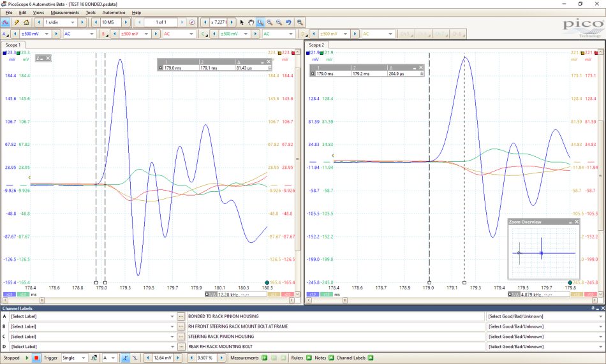Open the Automotive menu
This screenshot has width=606, height=364.
114,12
